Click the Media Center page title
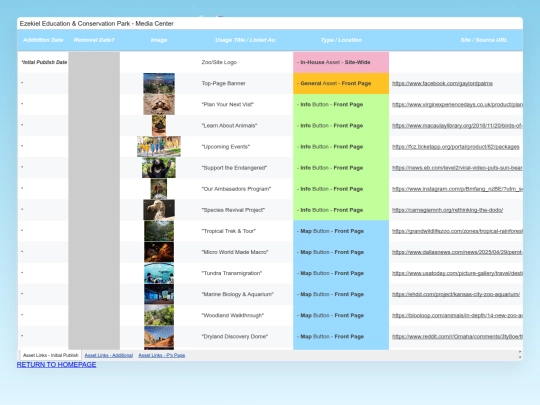 pos(96,24)
